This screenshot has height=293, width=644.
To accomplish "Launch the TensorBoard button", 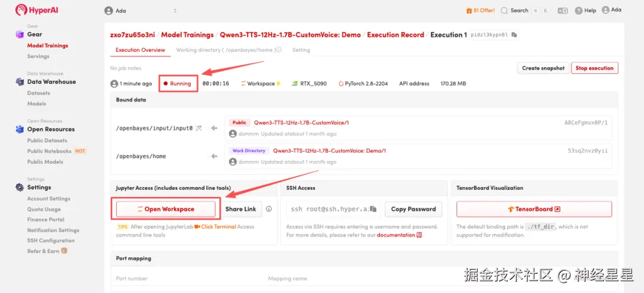I will (x=534, y=209).
